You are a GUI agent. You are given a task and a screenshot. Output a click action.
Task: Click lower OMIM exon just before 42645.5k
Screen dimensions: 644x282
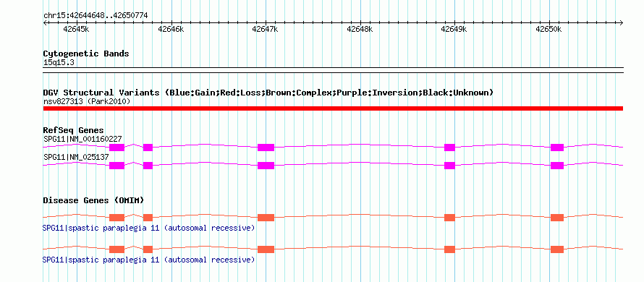[x=116, y=249]
